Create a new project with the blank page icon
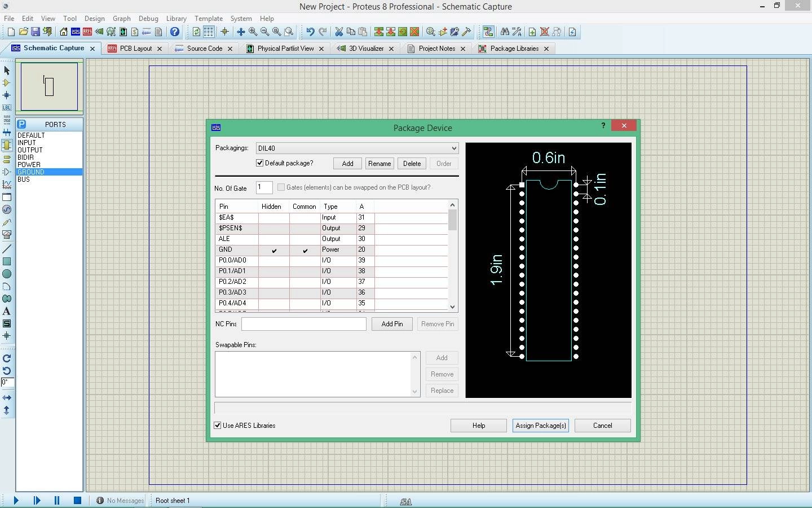812x508 pixels. point(11,32)
